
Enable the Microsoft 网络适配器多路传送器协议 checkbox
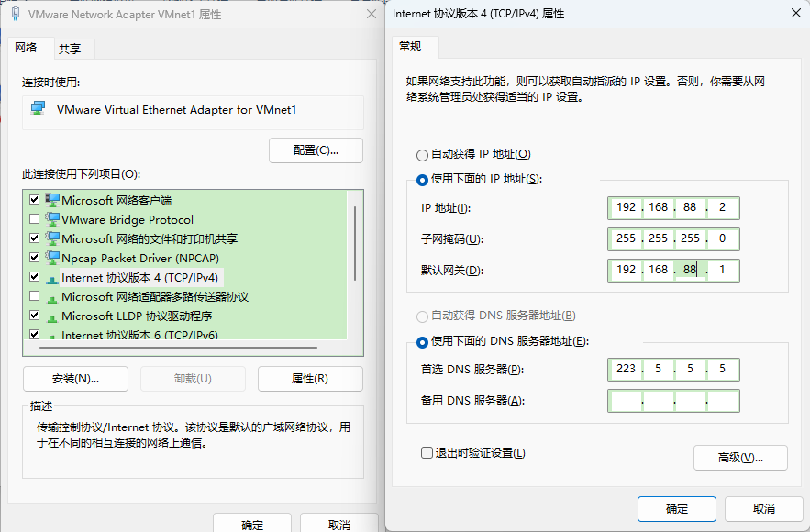[x=35, y=296]
